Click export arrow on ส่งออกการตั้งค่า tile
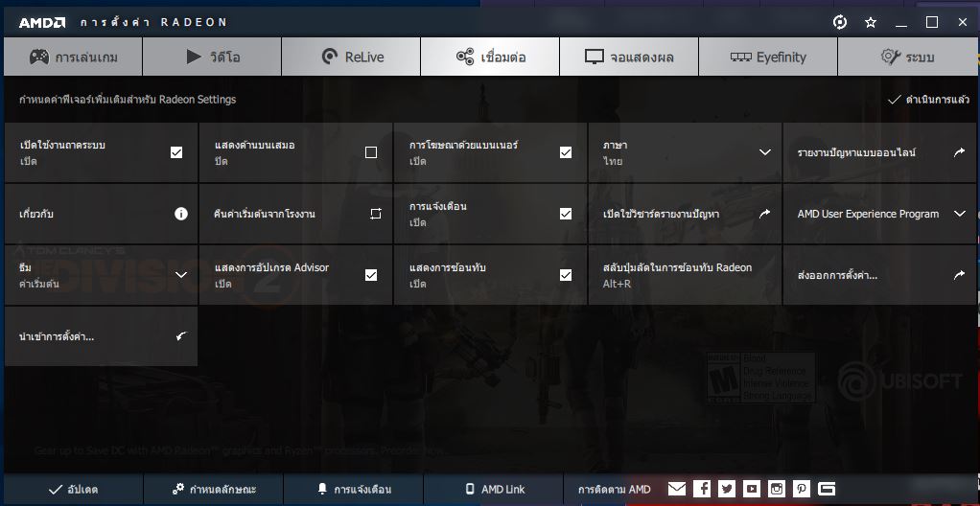This screenshot has height=506, width=980. coord(959,275)
